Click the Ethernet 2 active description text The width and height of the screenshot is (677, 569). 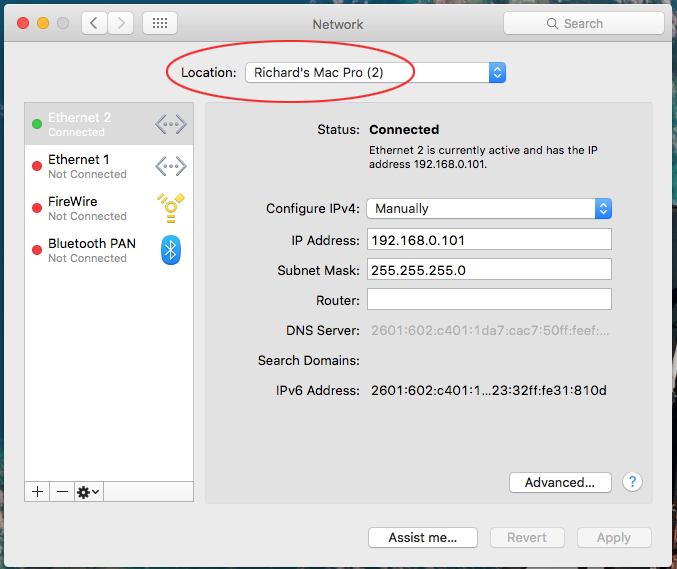point(483,157)
